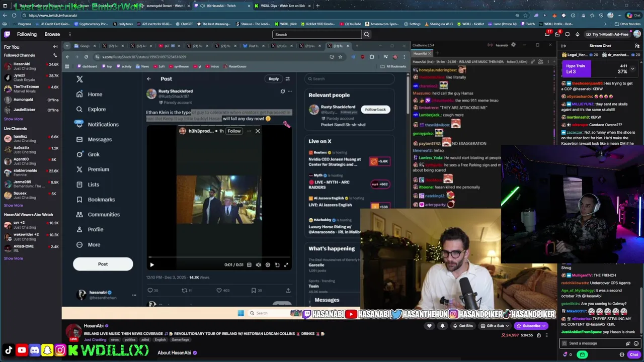The height and width of the screenshot is (362, 644).
Task: Click the X logo in streamed page
Action: tap(79, 79)
